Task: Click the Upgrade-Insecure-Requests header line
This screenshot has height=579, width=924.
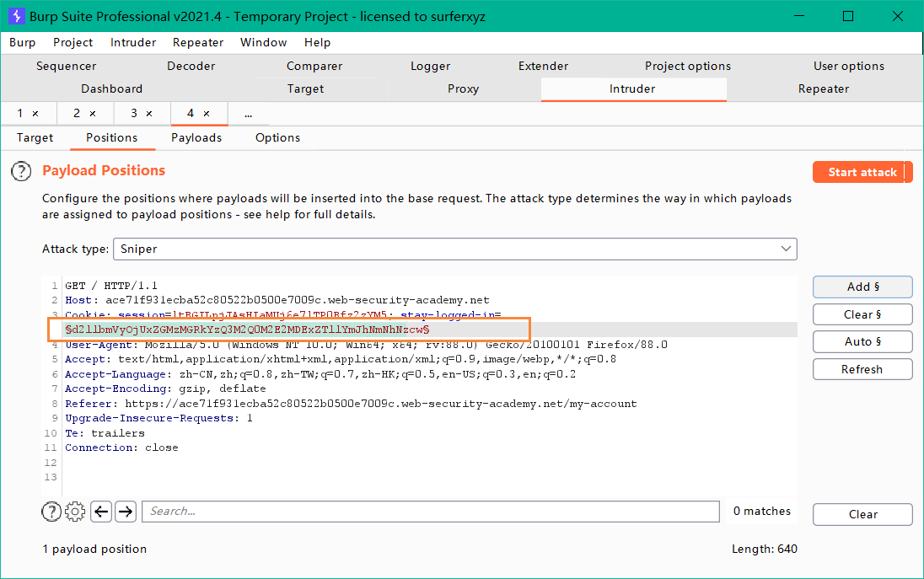Action: [158, 418]
